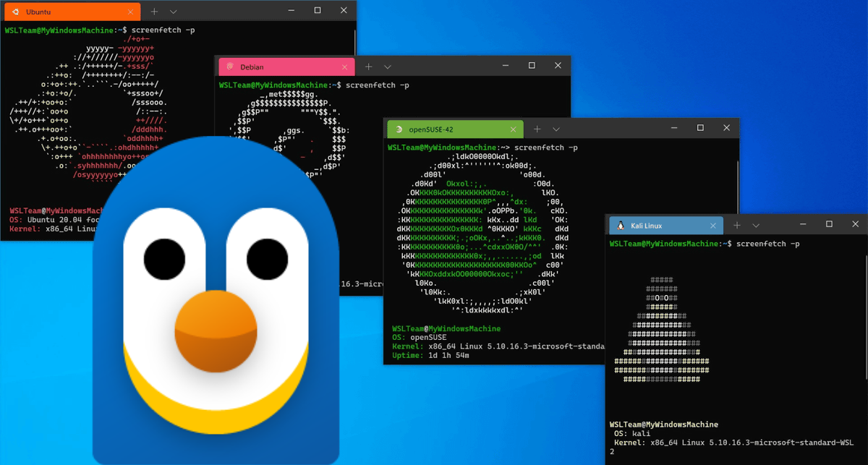Minimize the Kali Linux terminal window

point(804,225)
